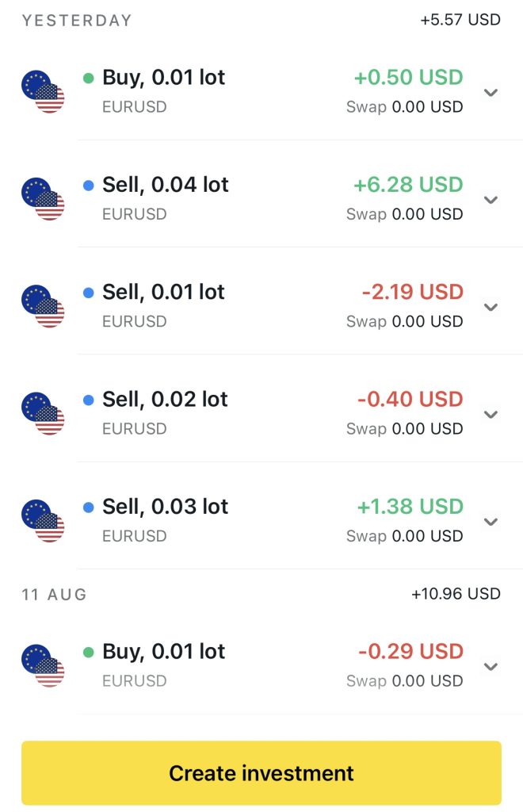Expand the Sell 0.04 lot trade details

491,199
